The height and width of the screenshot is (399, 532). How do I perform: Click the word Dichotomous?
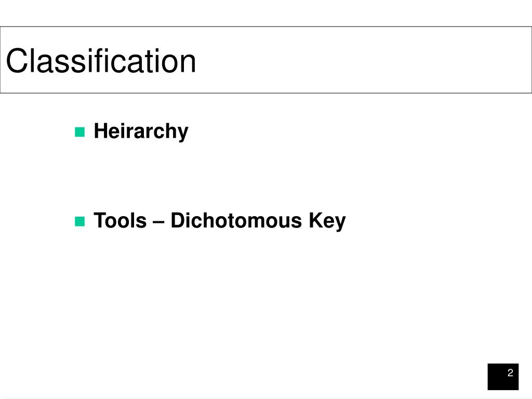coord(236,220)
